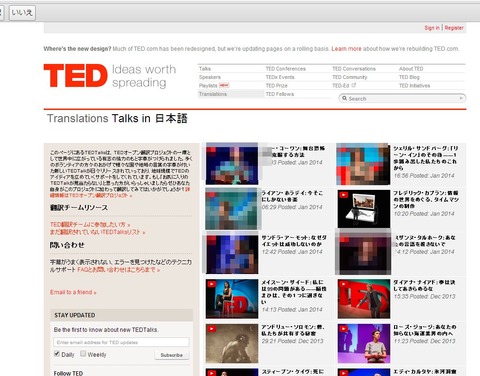Open the ライアン・ホラデイ talk title
The image size is (480, 376).
tap(292, 196)
